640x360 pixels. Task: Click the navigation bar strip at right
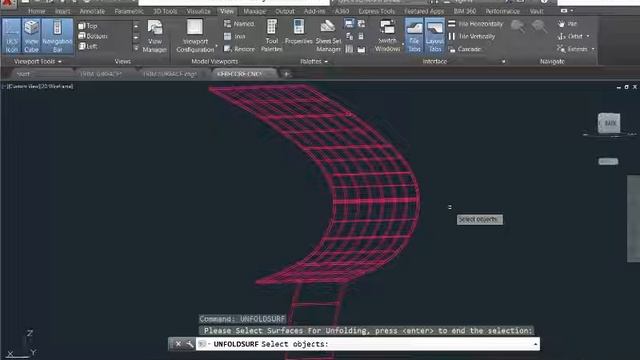(x=633, y=219)
